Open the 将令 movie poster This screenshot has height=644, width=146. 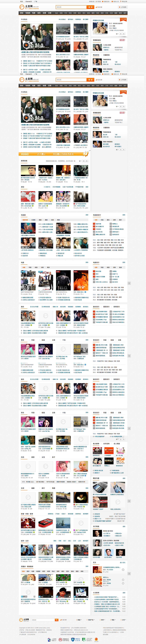(81, 280)
